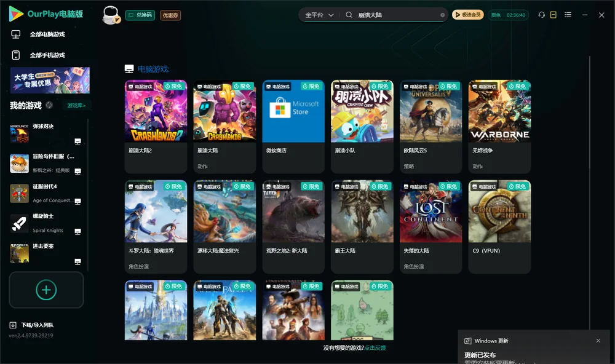Open the 欧陆风云5 game card

tap(430, 127)
